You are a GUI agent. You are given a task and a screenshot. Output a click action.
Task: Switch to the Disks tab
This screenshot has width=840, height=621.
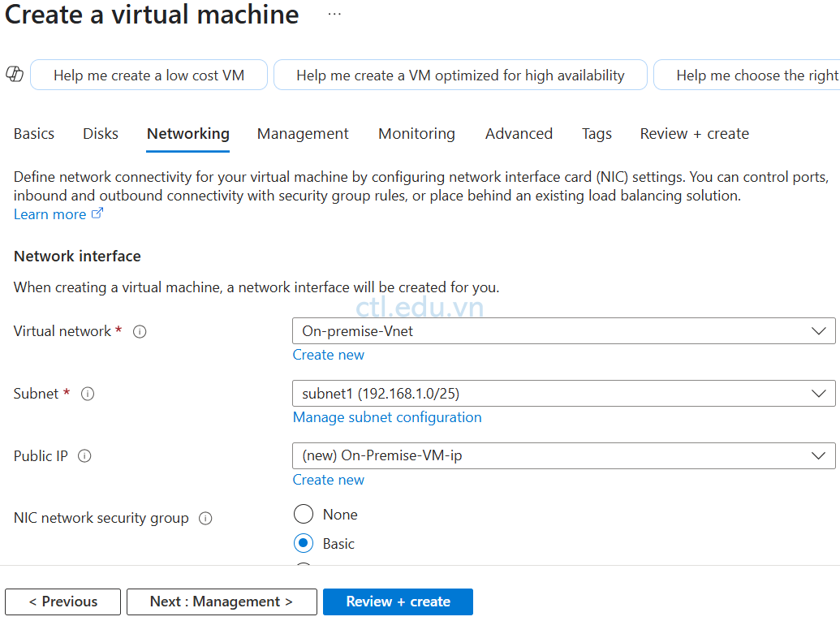point(101,133)
